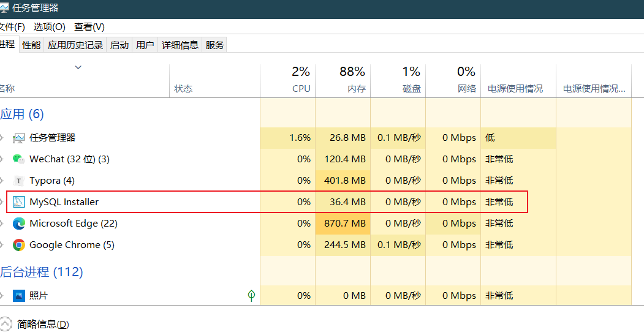Toggle sort order with the chevron above 名称
The width and height of the screenshot is (644, 335).
pyautogui.click(x=78, y=67)
